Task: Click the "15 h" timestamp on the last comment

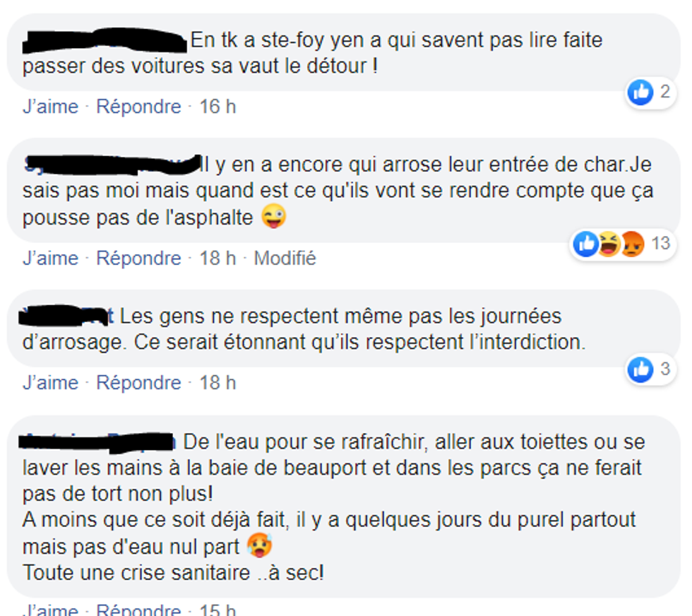Action: [x=217, y=610]
